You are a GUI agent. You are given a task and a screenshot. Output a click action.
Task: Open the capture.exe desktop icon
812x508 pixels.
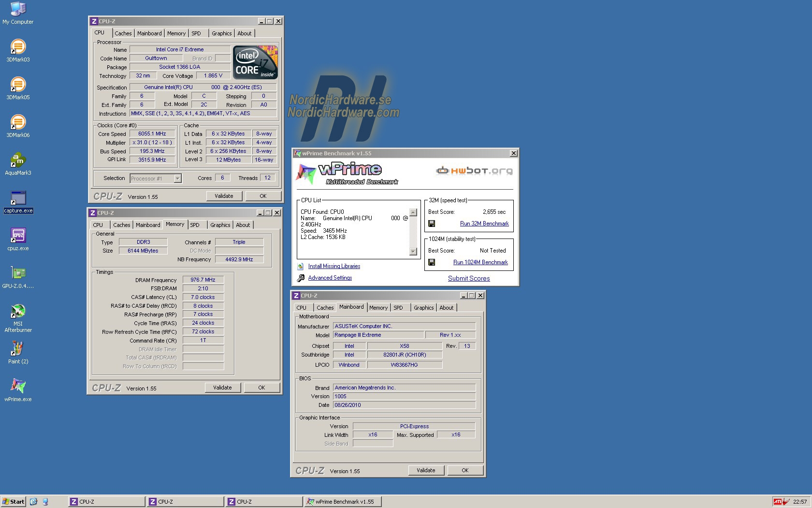[x=18, y=198]
